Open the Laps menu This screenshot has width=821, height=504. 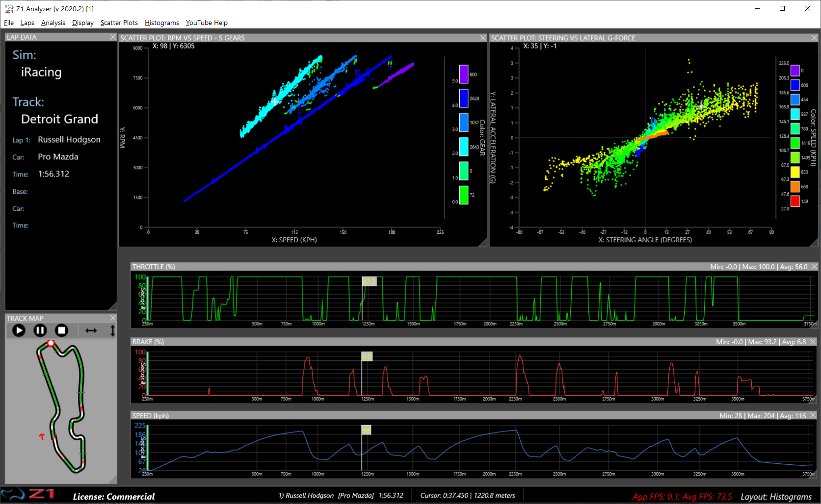point(27,23)
